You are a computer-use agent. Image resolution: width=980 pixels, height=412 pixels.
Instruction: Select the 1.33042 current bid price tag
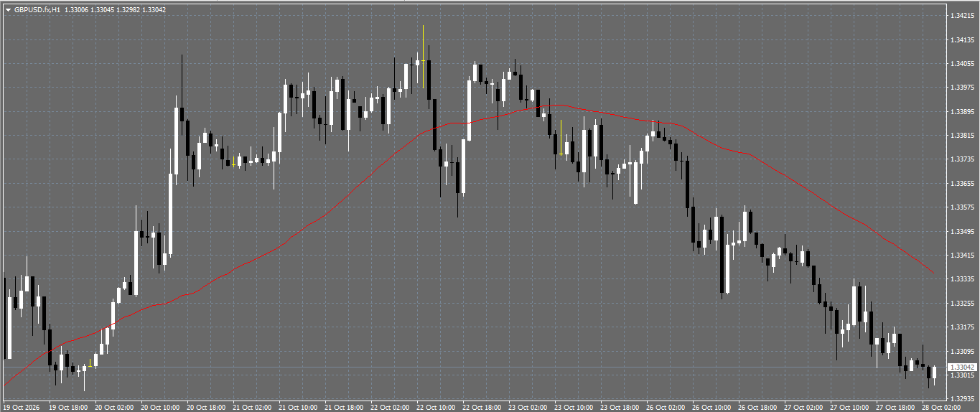[962, 367]
